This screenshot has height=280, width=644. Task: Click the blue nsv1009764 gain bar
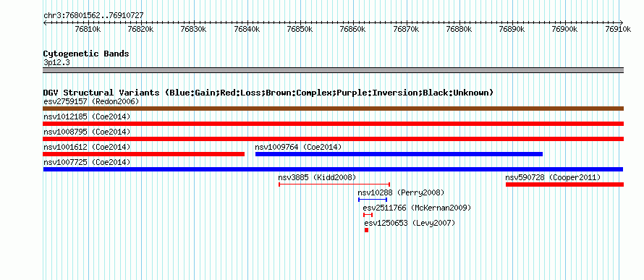[399, 154]
